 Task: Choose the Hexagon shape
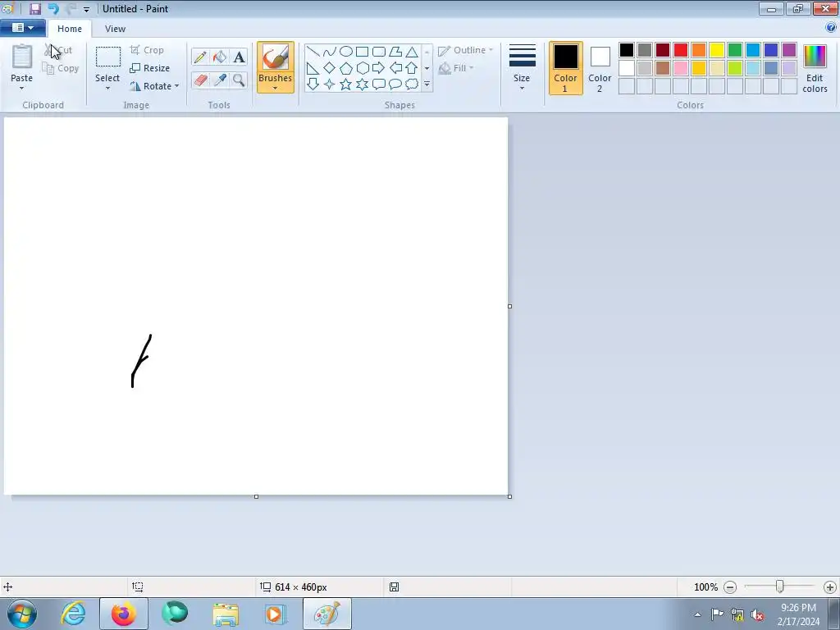(362, 68)
